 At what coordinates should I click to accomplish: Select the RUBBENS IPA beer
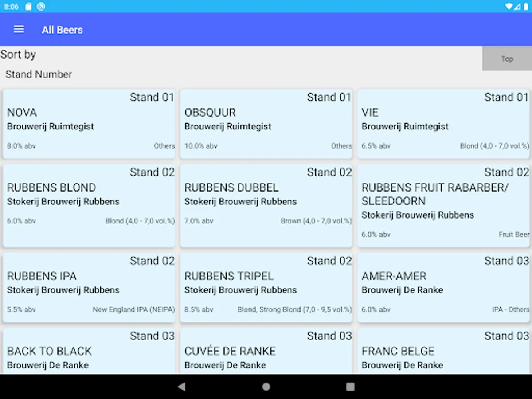coord(89,287)
